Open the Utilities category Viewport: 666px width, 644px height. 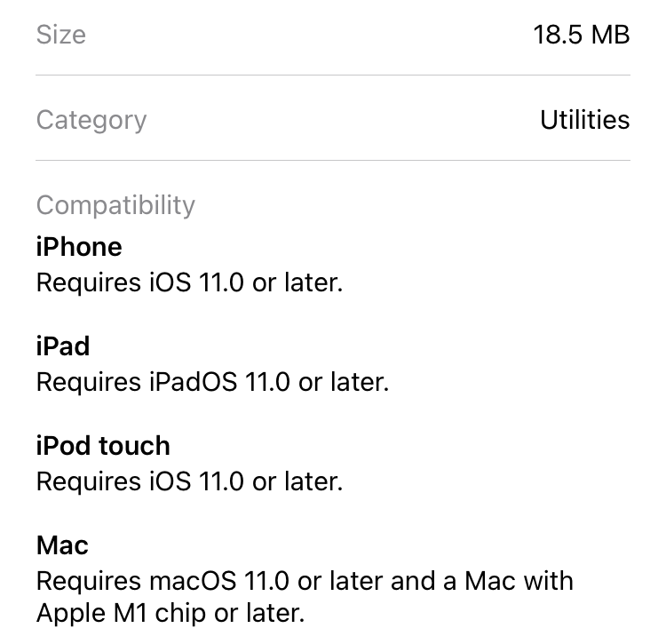point(584,120)
